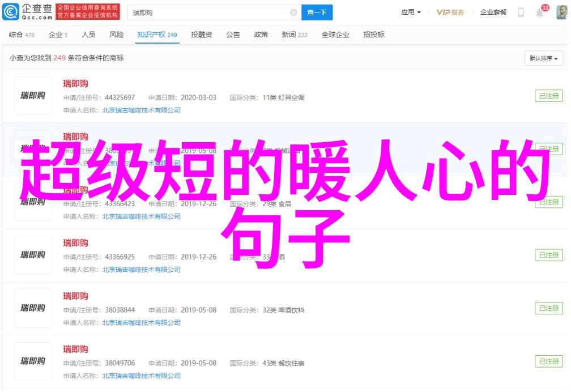Select the 知识产权 249 tab
This screenshot has width=571, height=392.
(157, 35)
